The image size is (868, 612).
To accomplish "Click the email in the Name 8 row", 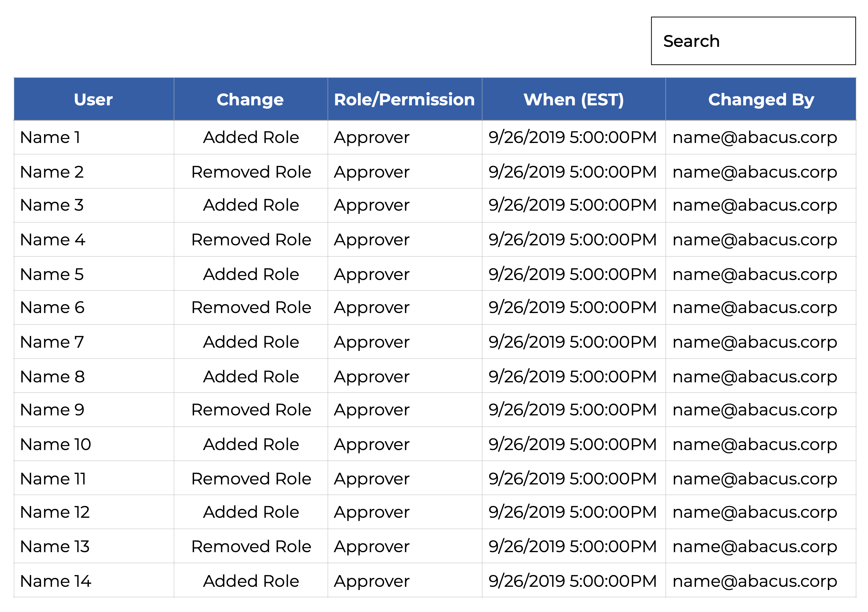I will (x=755, y=377).
